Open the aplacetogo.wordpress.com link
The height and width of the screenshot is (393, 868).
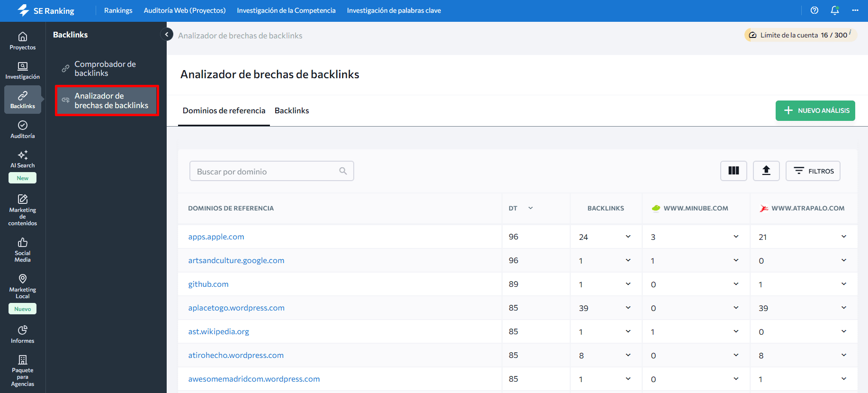click(x=236, y=308)
